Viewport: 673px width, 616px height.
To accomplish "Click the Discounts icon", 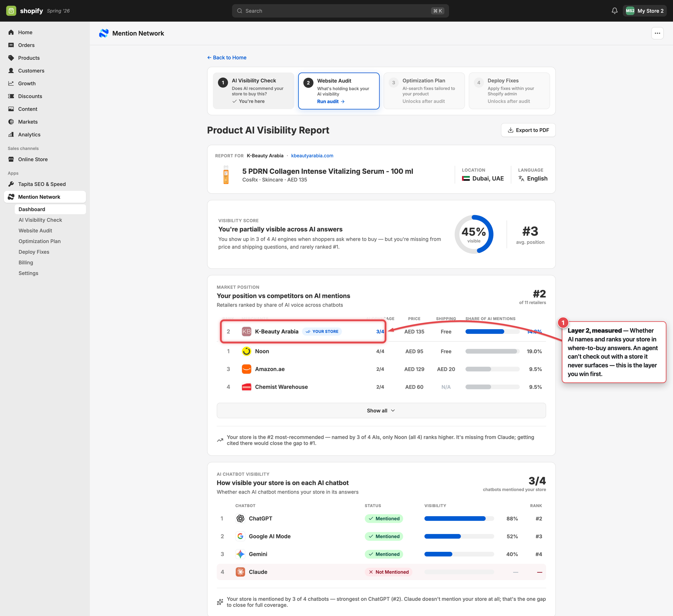I will click(x=11, y=96).
